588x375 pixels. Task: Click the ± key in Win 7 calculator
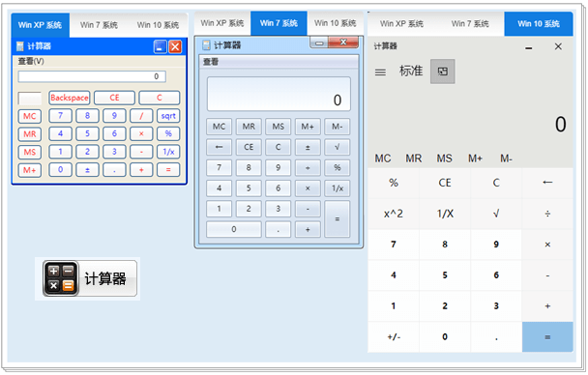pyautogui.click(x=308, y=147)
